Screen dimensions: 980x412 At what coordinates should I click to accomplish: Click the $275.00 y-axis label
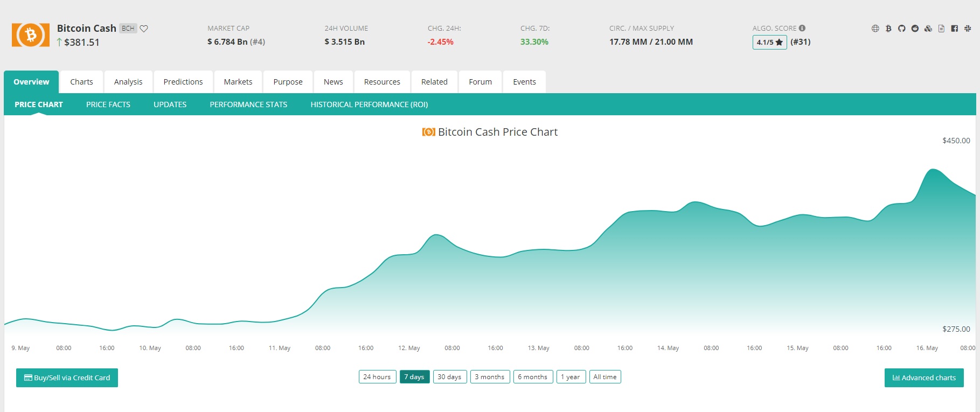[956, 329]
